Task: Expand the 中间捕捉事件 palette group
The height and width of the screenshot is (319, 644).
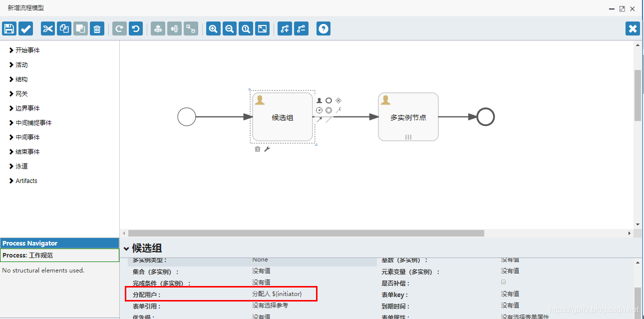Action: click(x=30, y=122)
